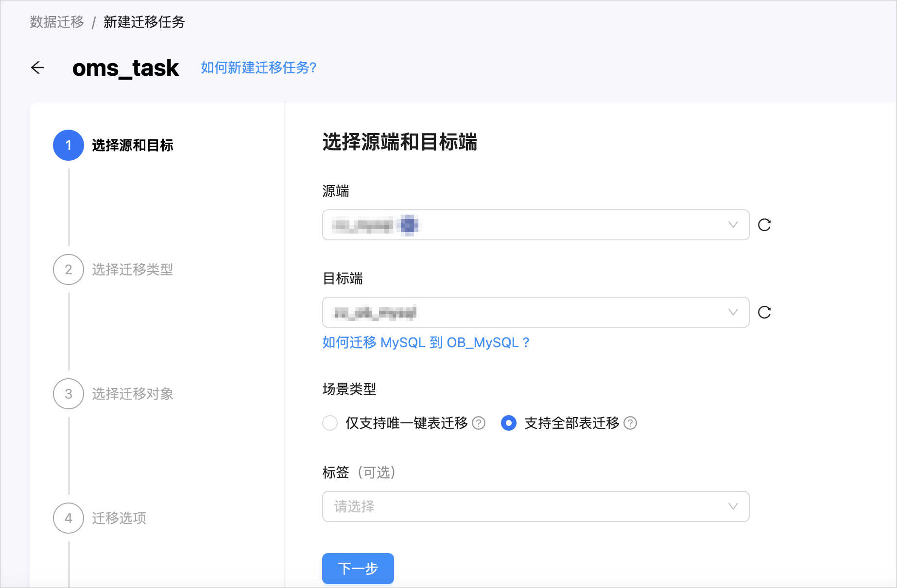Open the 源端 source dropdown

pos(535,225)
